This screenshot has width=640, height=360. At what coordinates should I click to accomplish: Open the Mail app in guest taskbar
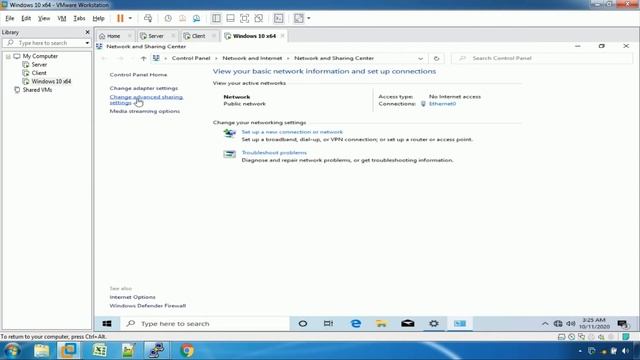coord(407,324)
